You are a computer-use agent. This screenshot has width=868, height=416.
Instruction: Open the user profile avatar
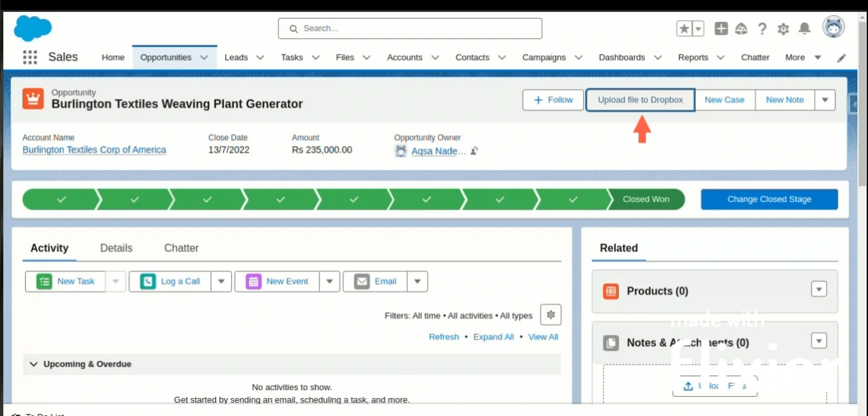pos(833,27)
